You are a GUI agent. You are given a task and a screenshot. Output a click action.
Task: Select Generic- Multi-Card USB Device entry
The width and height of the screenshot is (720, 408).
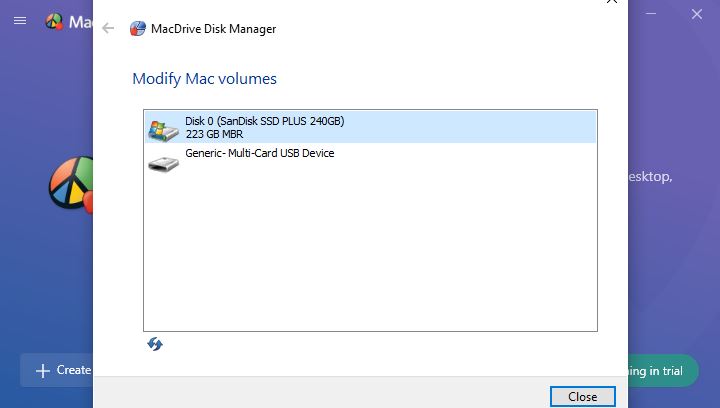coord(371,159)
